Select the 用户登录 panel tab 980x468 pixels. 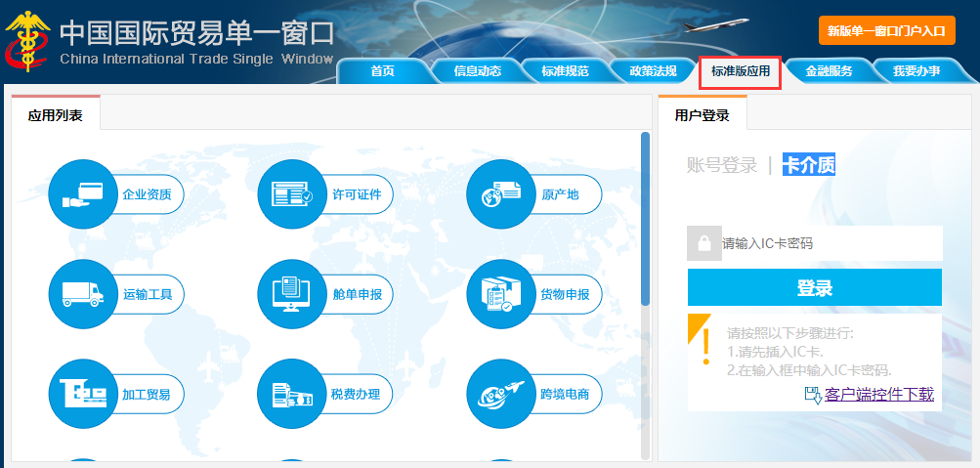coord(703,115)
